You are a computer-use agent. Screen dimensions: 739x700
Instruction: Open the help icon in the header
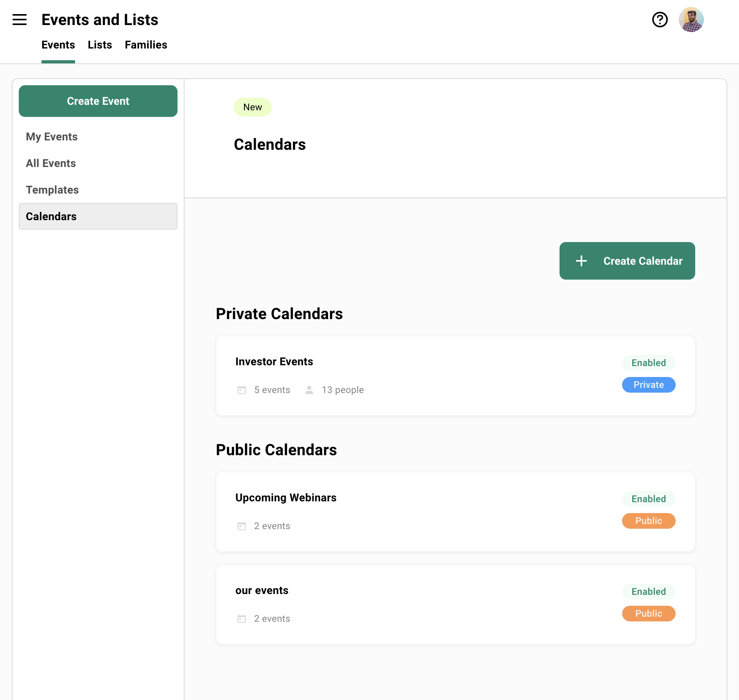tap(660, 20)
